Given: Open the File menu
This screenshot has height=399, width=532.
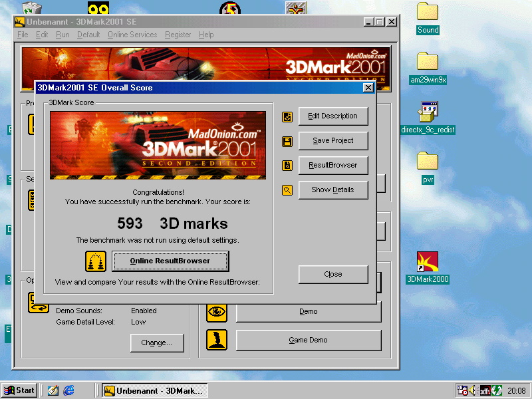Looking at the screenshot, I should tap(23, 35).
